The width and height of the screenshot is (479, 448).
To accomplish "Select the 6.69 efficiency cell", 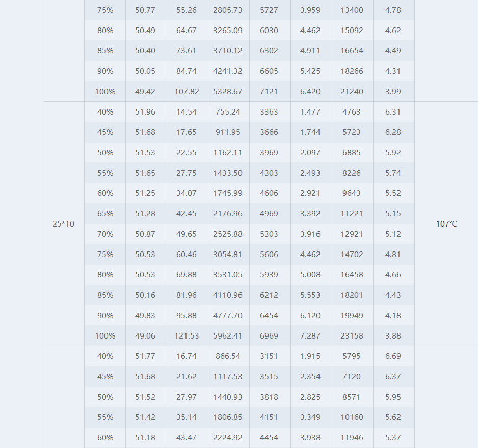I will pyautogui.click(x=394, y=356).
